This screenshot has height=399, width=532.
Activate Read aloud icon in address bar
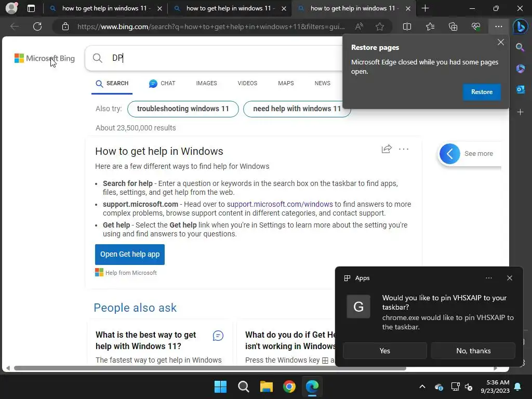pyautogui.click(x=359, y=26)
